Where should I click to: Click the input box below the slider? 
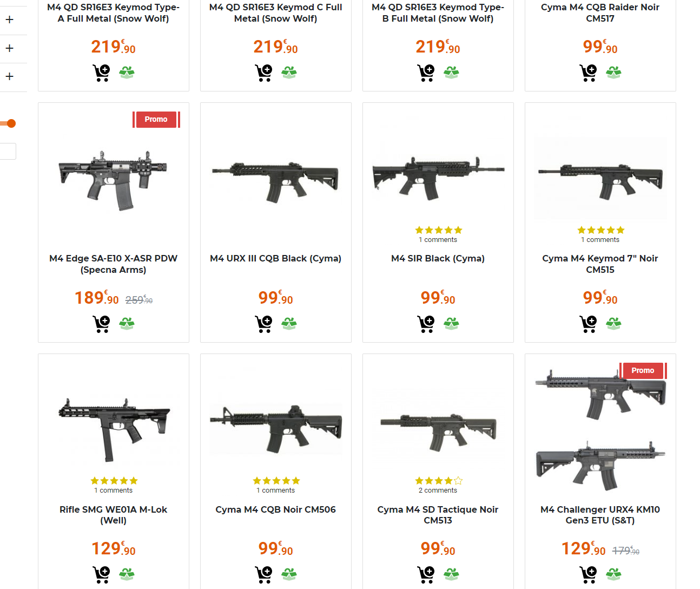coord(8,151)
